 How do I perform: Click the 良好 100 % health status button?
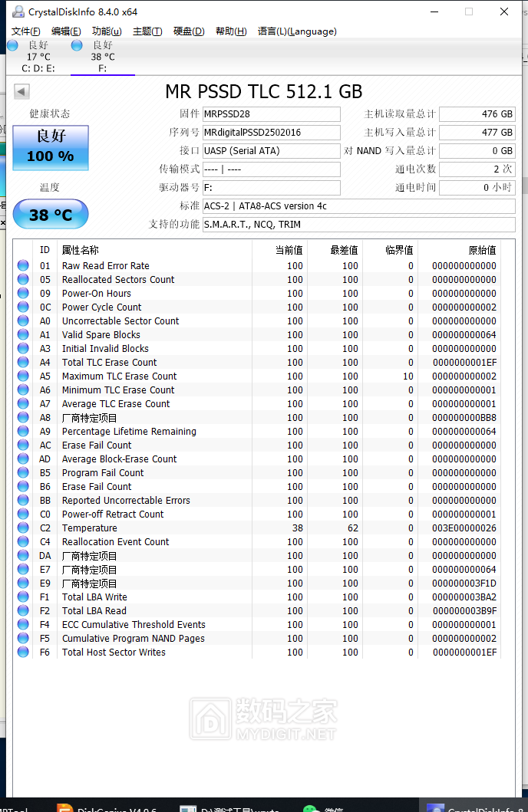[51, 147]
